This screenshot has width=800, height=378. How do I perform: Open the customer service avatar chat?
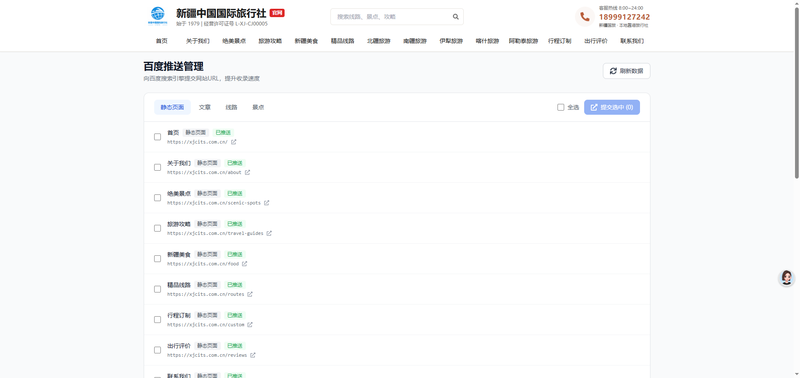[x=786, y=278]
